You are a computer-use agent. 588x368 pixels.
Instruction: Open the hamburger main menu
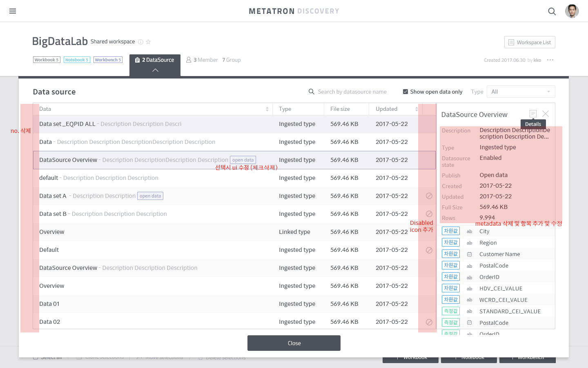[13, 11]
